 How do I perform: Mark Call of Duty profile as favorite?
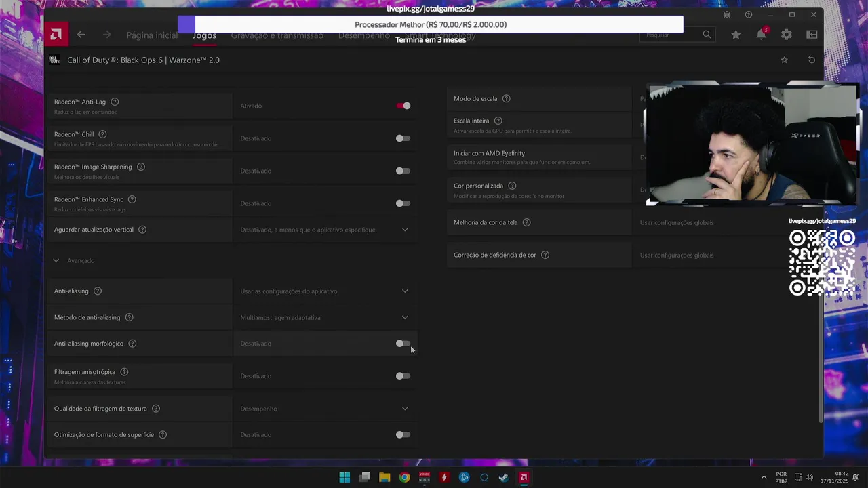click(x=785, y=60)
